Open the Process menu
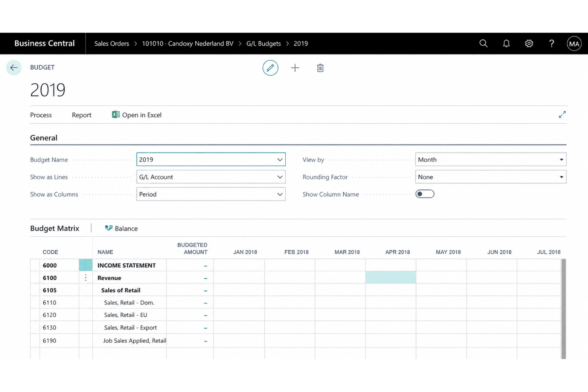Screen dimensions: 588x392 point(41,115)
